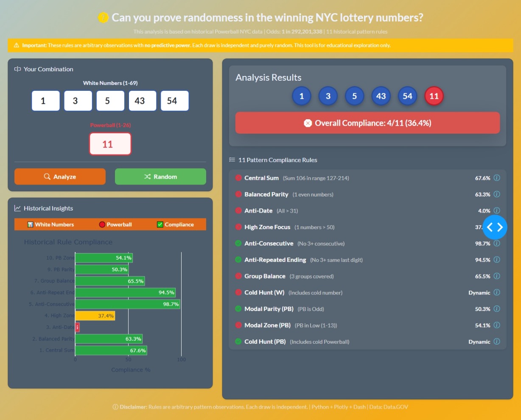Viewport: 521px width, 420px height.
Task: Click the warning triangle in the yellow banner
Action: click(x=17, y=45)
